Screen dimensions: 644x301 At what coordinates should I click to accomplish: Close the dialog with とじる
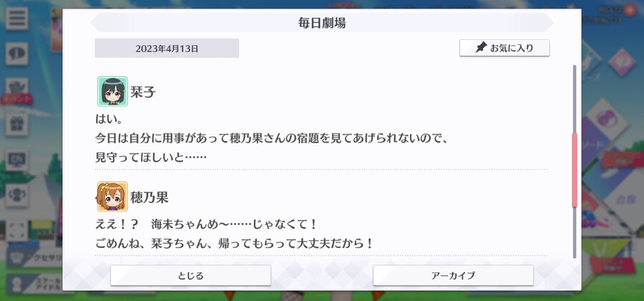pyautogui.click(x=190, y=275)
